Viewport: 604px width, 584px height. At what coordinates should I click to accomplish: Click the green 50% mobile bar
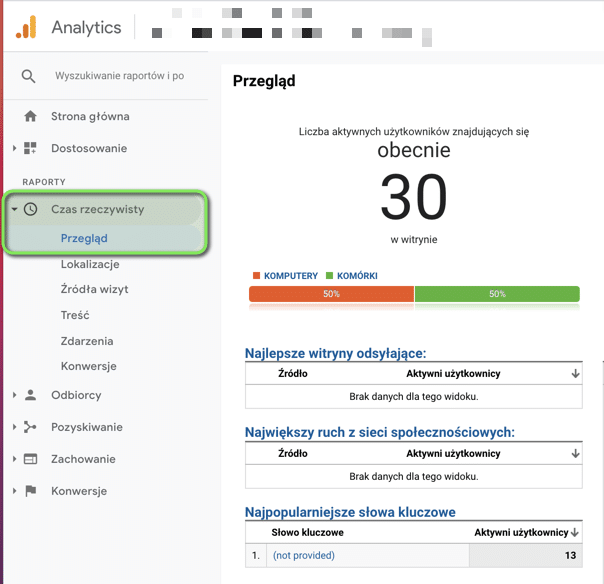(x=497, y=294)
